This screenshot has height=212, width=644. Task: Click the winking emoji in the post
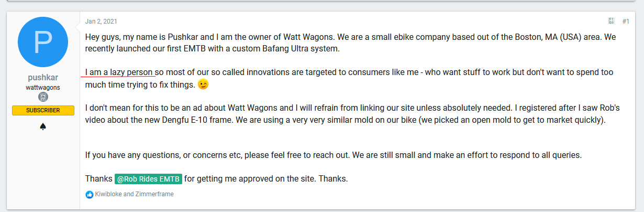203,84
